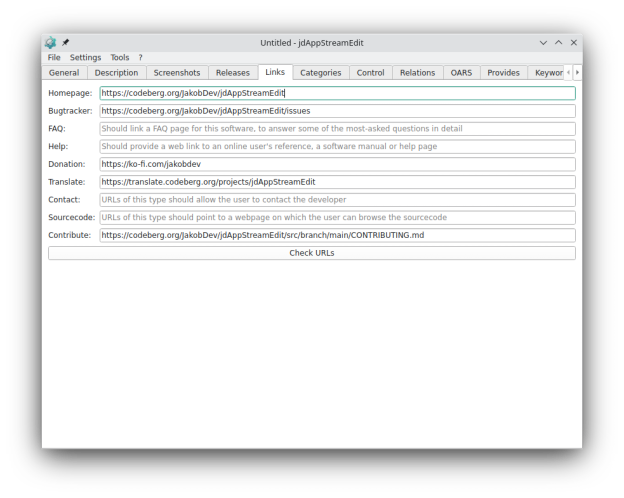This screenshot has height=498, width=624.
Task: Focus the Homepage URL field
Action: pos(337,93)
